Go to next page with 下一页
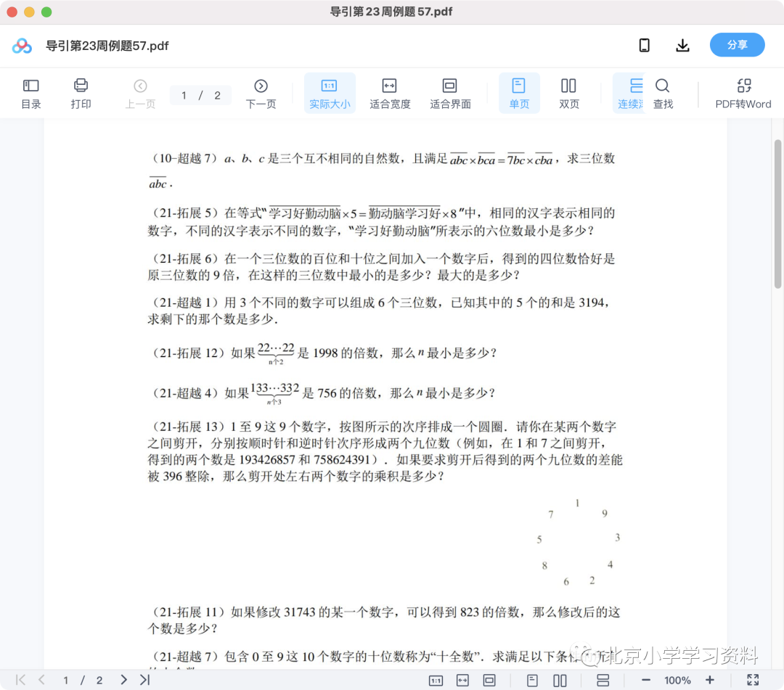This screenshot has height=690, width=784. tap(261, 94)
